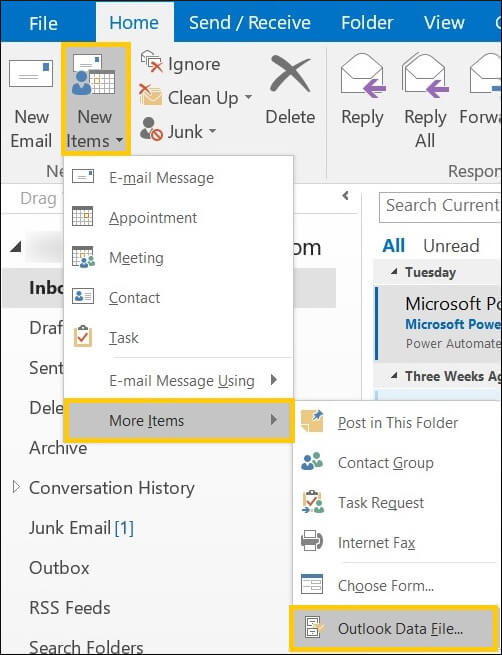Expand E-mail Message Using submenu
Viewport: 502px width, 655px height.
click(274, 380)
